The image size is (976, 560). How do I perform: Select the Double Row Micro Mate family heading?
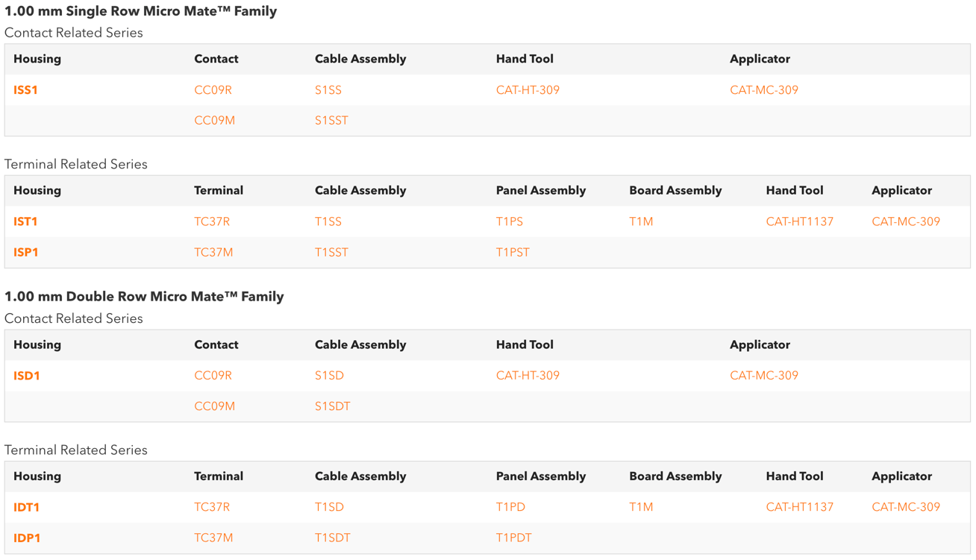[x=144, y=297]
